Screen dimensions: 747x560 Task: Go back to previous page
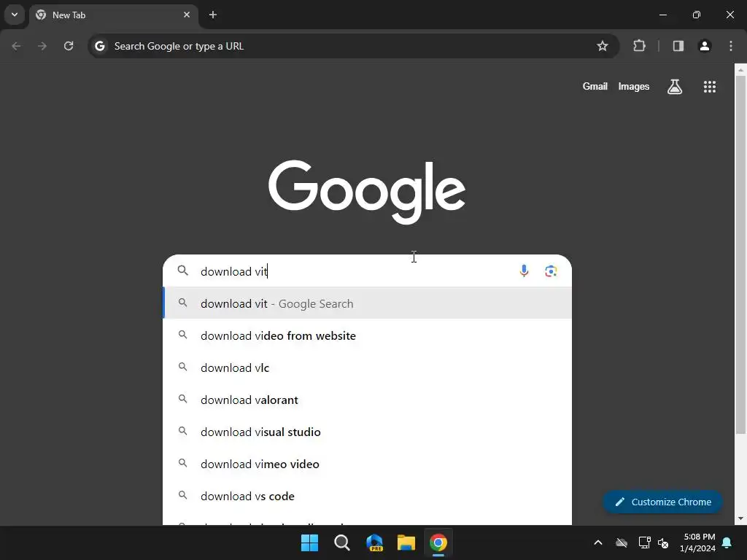16,46
